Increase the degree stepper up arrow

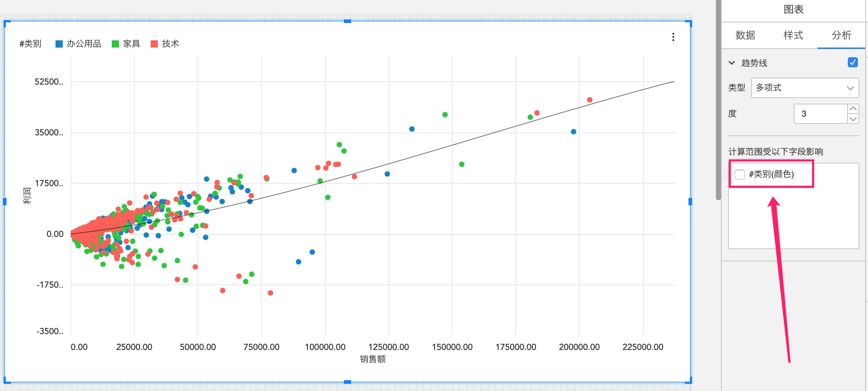(x=853, y=109)
